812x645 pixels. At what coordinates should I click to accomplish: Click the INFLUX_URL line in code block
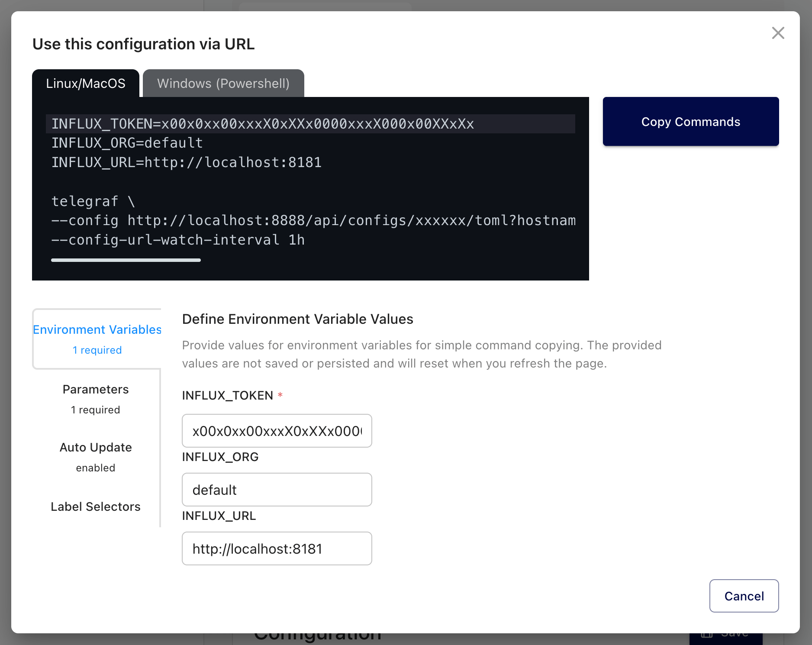186,163
